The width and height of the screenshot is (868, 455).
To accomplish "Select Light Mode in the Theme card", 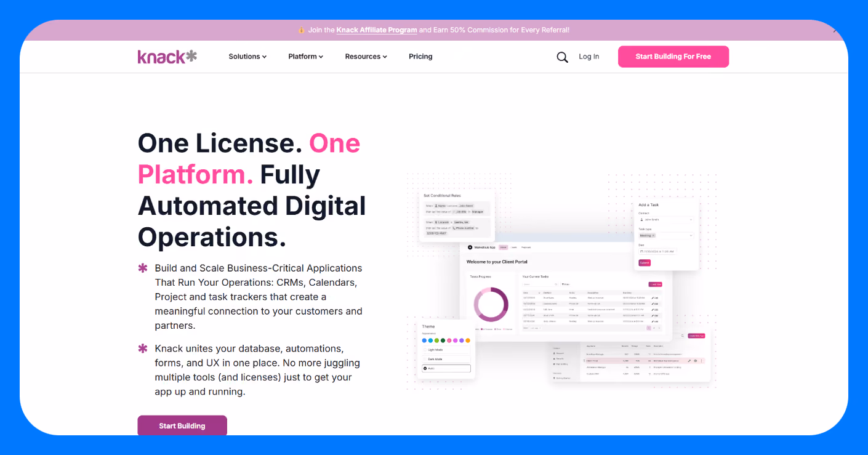I will point(446,350).
